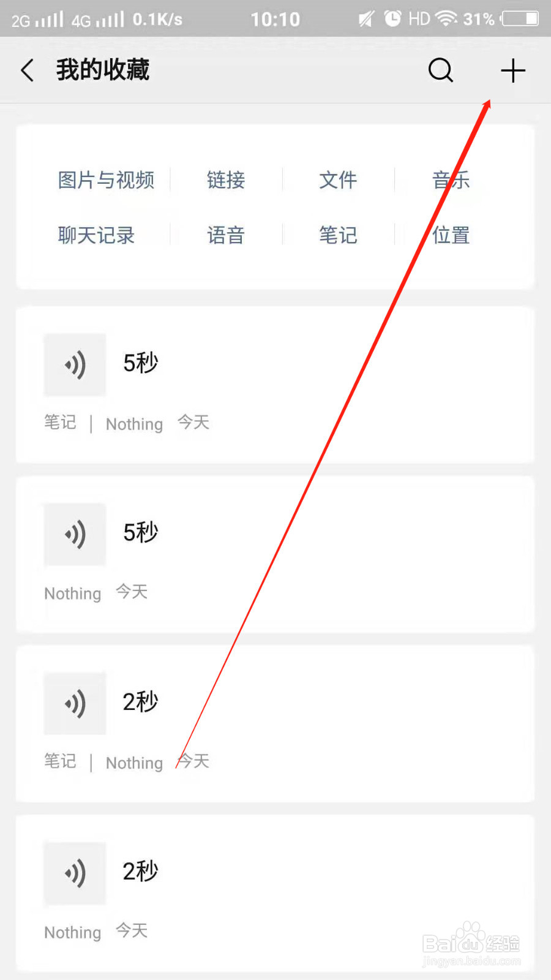Image resolution: width=551 pixels, height=980 pixels.
Task: Show 聊天记录 favorites
Action: click(x=96, y=235)
